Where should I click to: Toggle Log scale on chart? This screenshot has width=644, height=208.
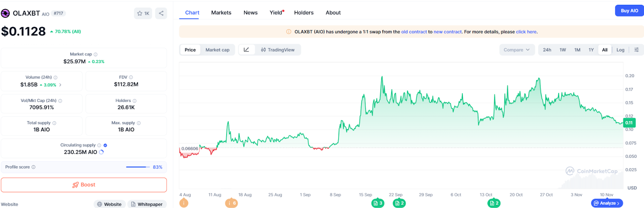pos(620,50)
